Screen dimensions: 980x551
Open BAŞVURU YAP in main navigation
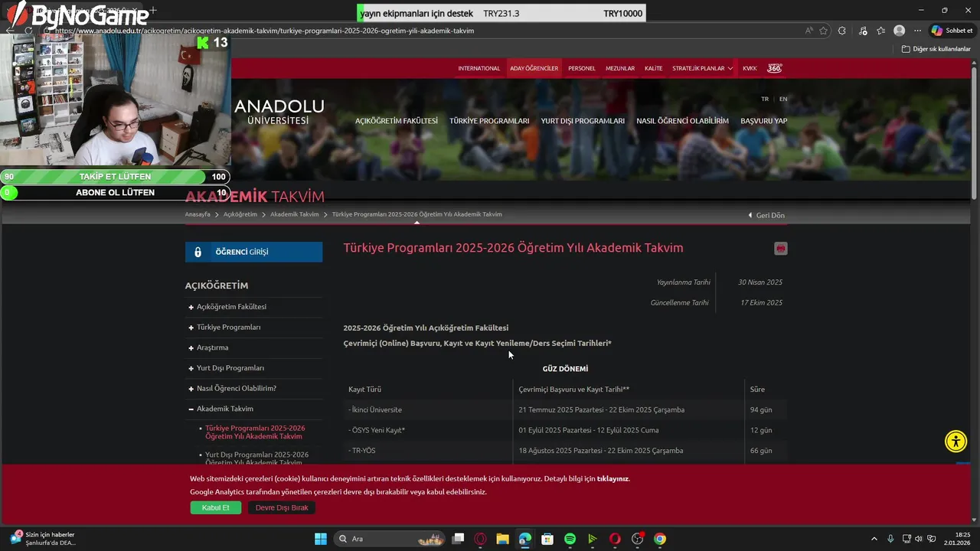pyautogui.click(x=764, y=121)
